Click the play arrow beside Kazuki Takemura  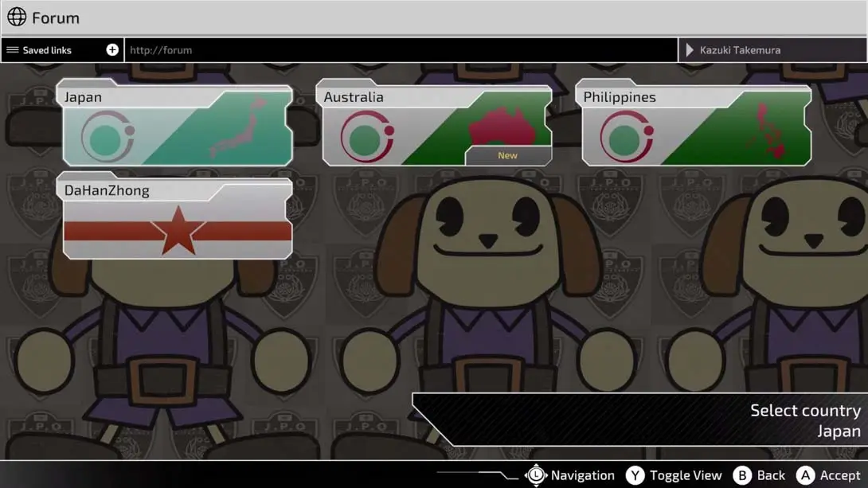click(690, 50)
